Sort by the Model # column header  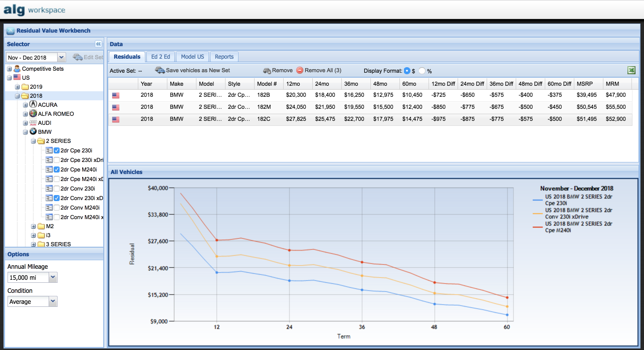click(x=268, y=84)
